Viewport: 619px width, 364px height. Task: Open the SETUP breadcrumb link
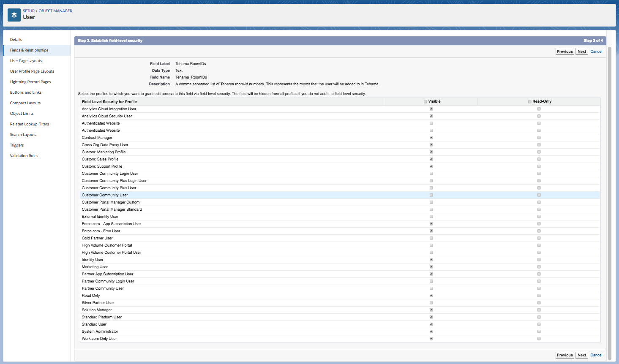coord(29,11)
